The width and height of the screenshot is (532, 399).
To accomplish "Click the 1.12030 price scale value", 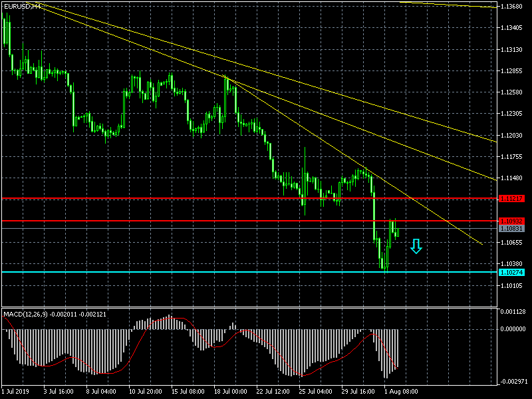I will [511, 136].
